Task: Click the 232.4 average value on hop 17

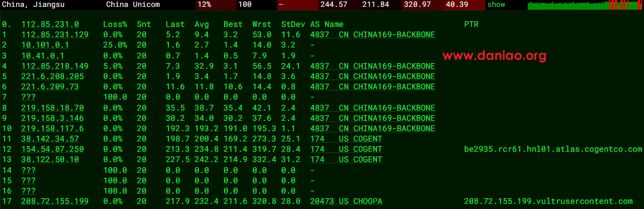Action: coord(207,201)
